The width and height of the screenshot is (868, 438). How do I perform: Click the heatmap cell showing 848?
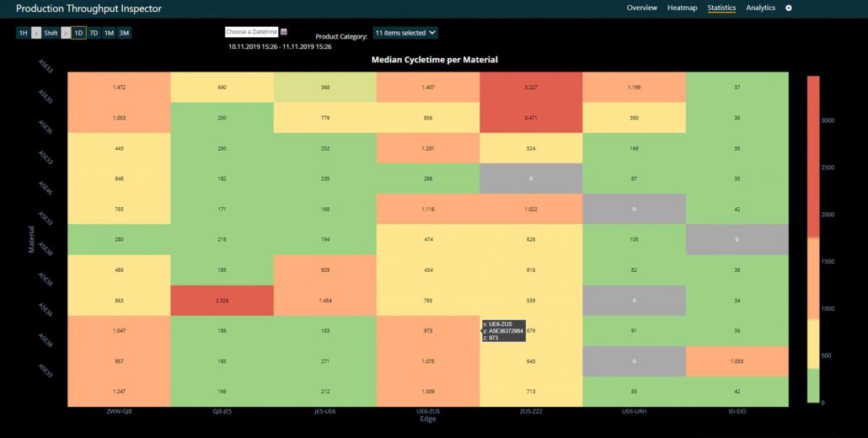tap(119, 179)
